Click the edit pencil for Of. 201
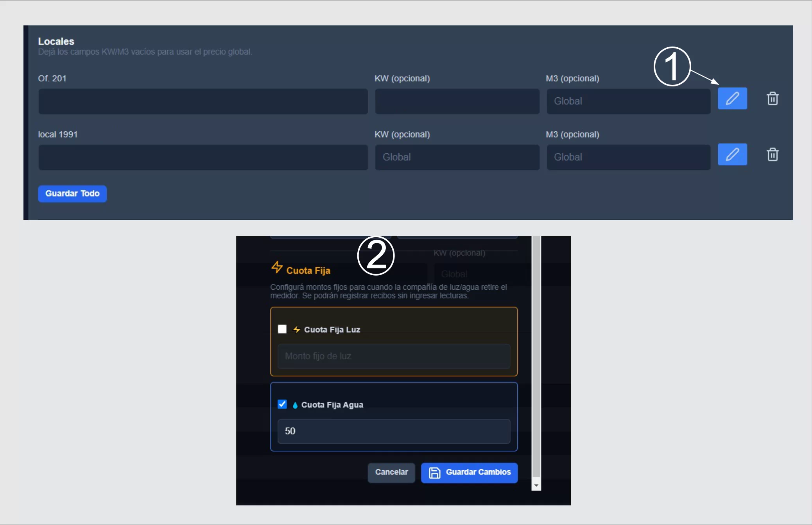 (732, 99)
